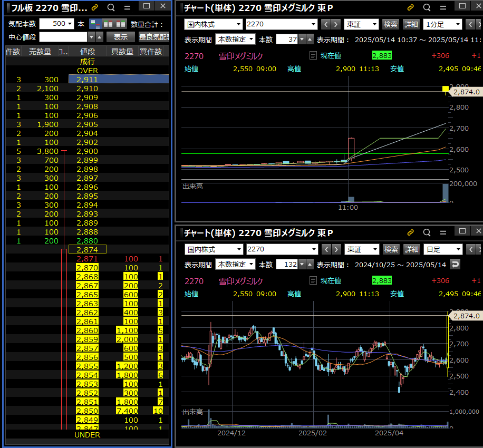The height and width of the screenshot is (448, 483).
Task: Click the 値段 column header
Action: 87,52
